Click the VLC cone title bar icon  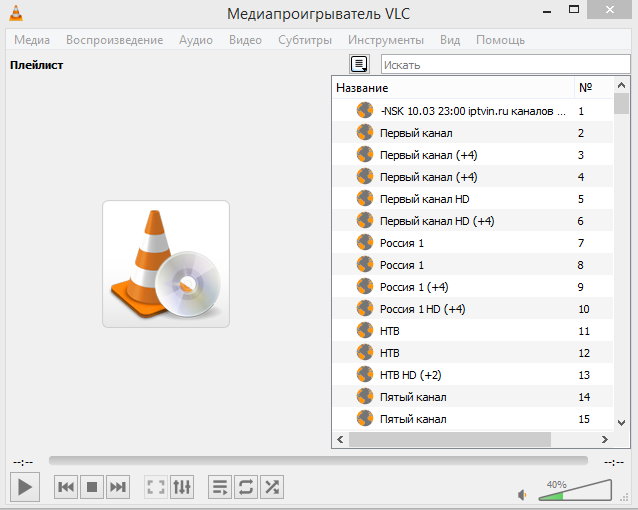(16, 13)
